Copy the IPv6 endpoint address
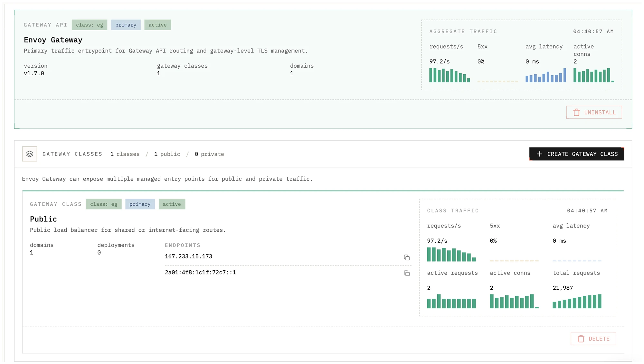Viewport: 644px width, 364px height. pyautogui.click(x=407, y=273)
